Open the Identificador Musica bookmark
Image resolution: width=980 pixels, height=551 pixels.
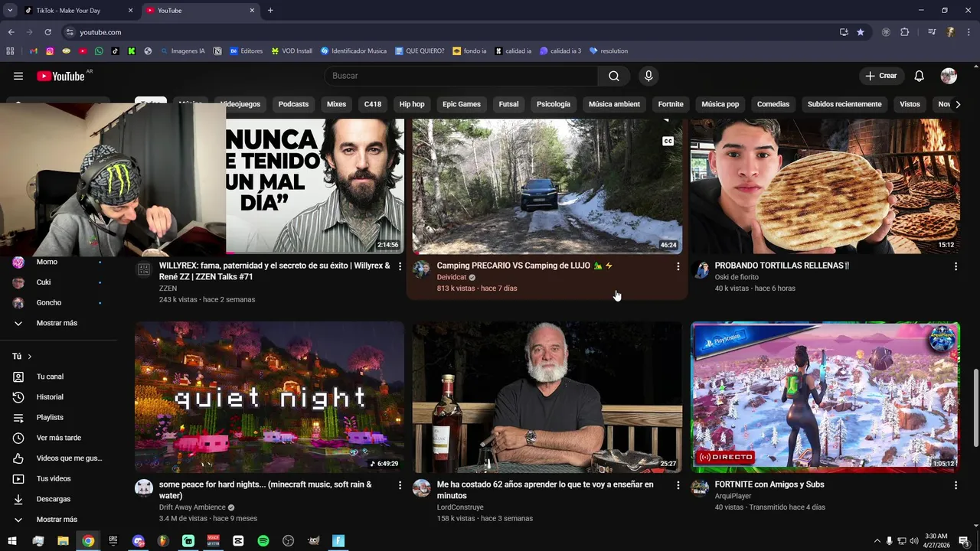pos(354,51)
